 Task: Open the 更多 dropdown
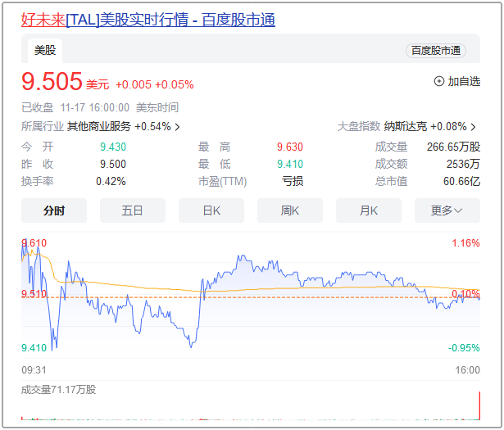(447, 210)
